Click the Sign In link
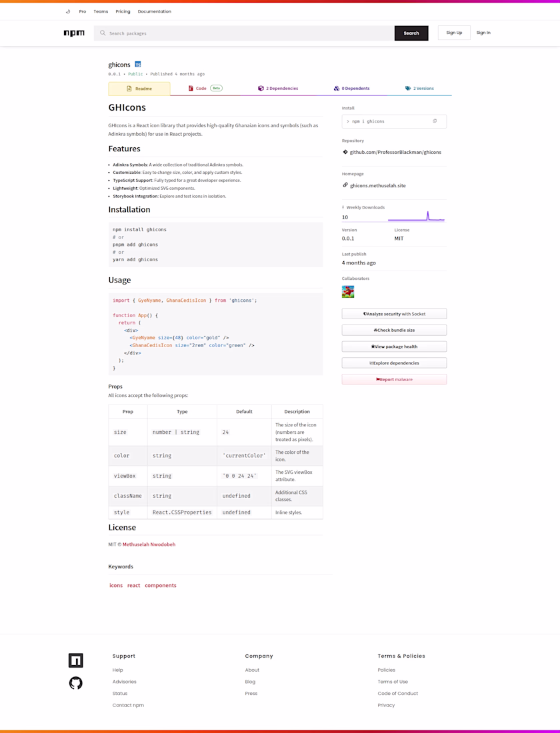This screenshot has height=733, width=560. [483, 33]
